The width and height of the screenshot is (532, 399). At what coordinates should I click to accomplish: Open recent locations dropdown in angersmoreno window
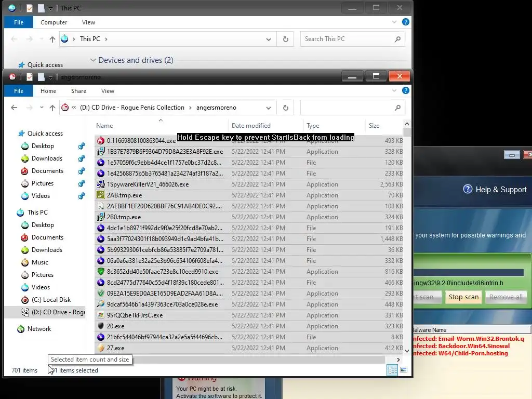42,108
